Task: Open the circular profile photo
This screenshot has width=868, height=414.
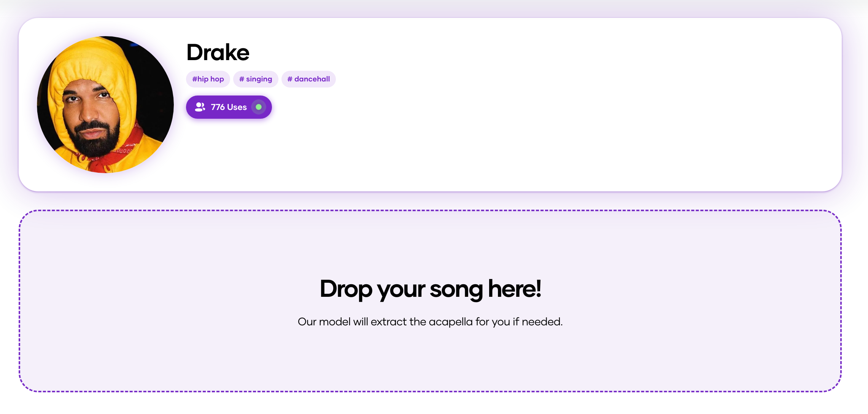Action: [x=105, y=105]
